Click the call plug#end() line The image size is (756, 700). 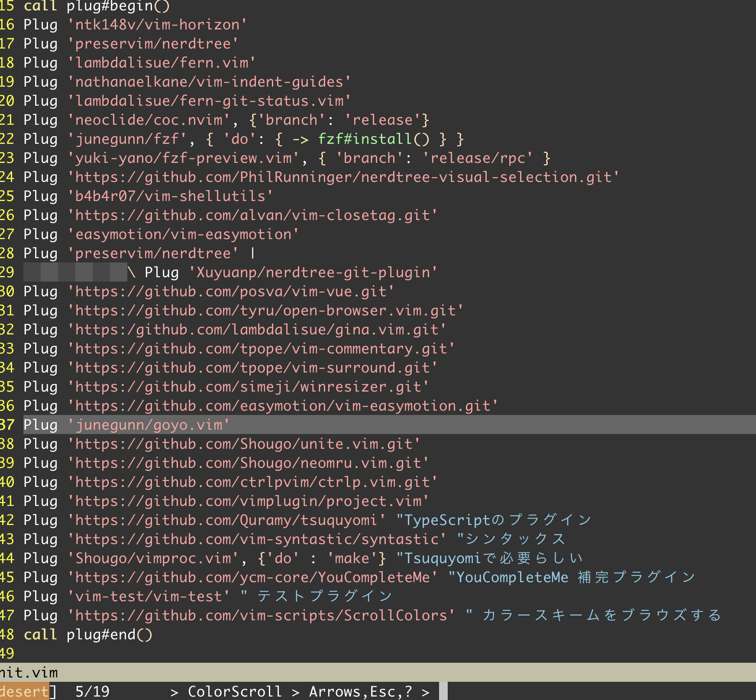[x=87, y=634]
